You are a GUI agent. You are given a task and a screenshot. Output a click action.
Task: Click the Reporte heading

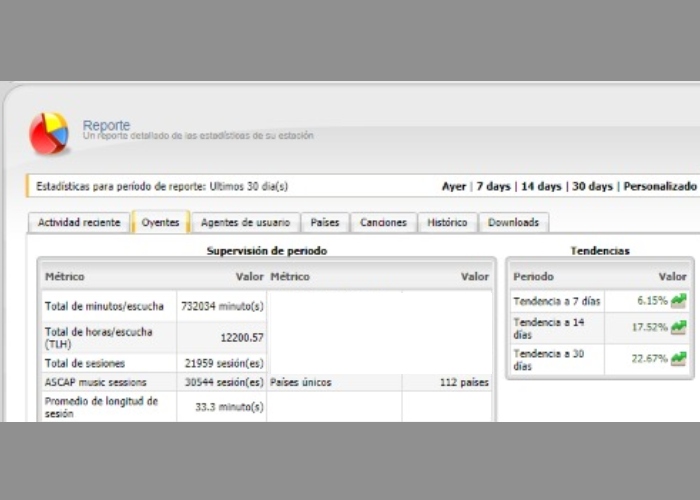[106, 125]
